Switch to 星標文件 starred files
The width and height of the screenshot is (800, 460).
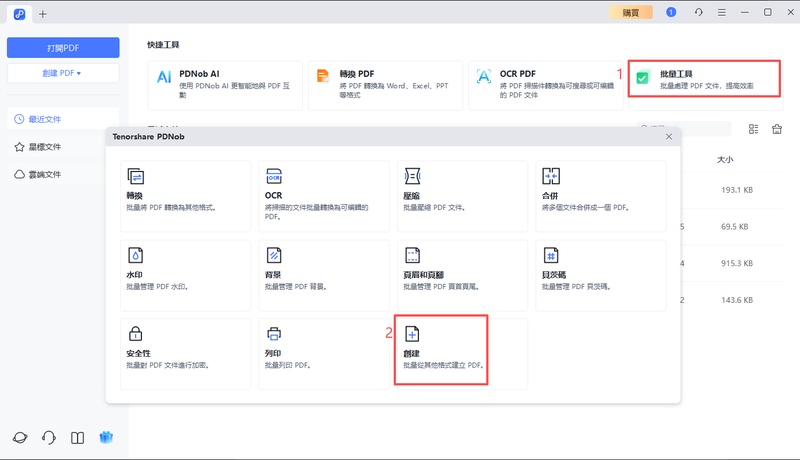click(x=45, y=147)
